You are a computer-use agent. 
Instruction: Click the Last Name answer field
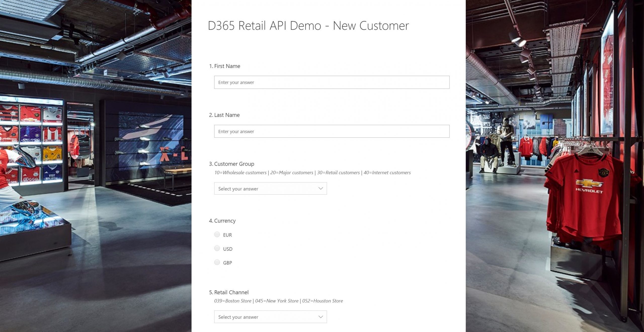point(332,131)
